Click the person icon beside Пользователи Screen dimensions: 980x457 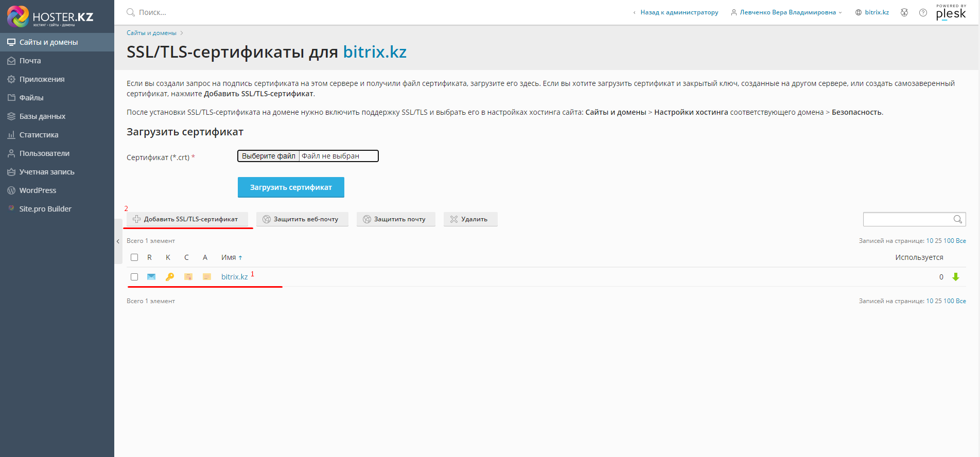[11, 153]
